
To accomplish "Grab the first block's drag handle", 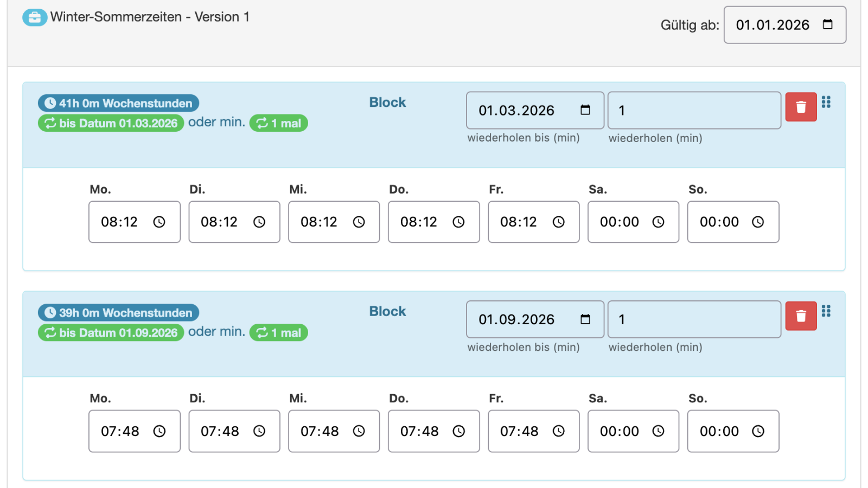I will click(826, 102).
